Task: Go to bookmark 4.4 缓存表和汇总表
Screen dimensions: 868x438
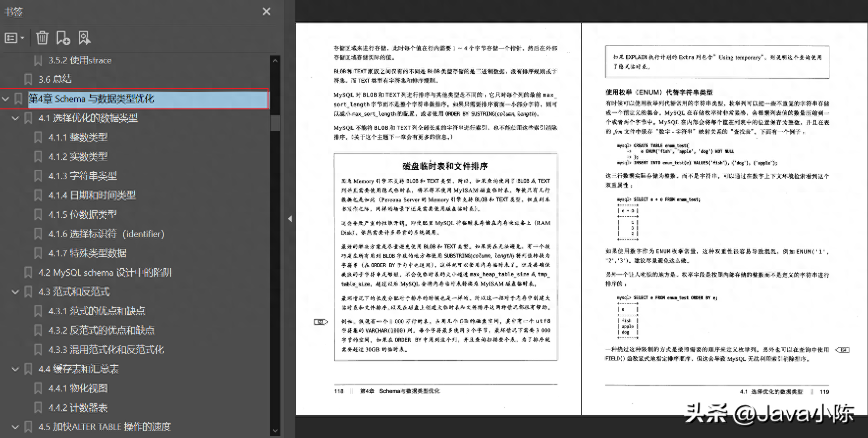Action: [79, 369]
